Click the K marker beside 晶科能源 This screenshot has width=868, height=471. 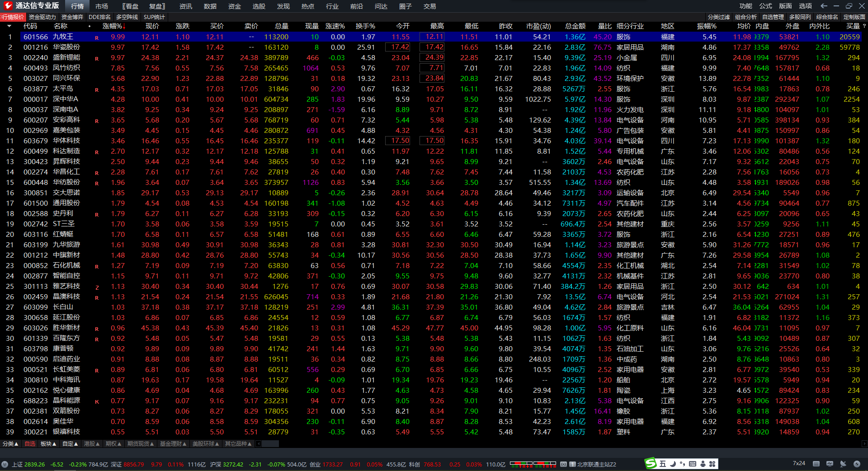(x=97, y=402)
